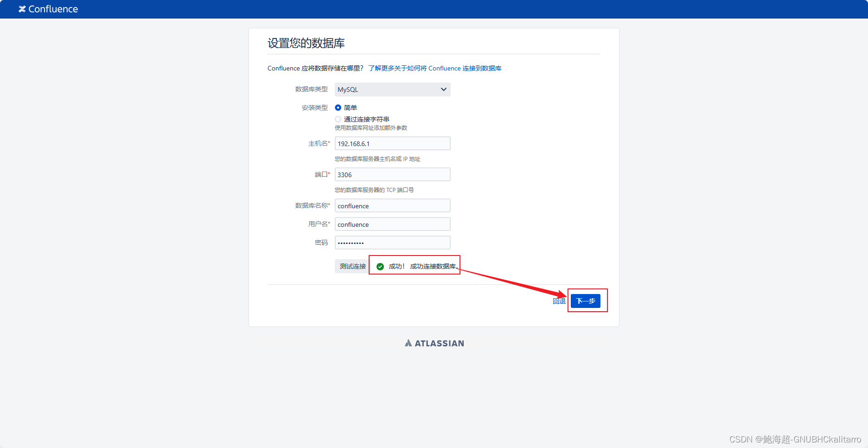This screenshot has width=868, height=448.
Task: Select the 简单 installation type radio button
Action: [338, 108]
